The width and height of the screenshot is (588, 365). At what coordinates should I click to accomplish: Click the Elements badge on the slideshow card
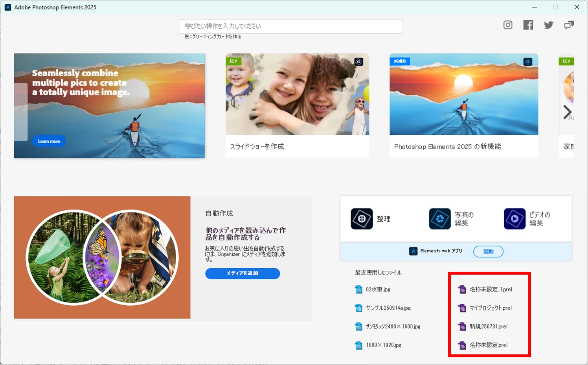click(358, 62)
